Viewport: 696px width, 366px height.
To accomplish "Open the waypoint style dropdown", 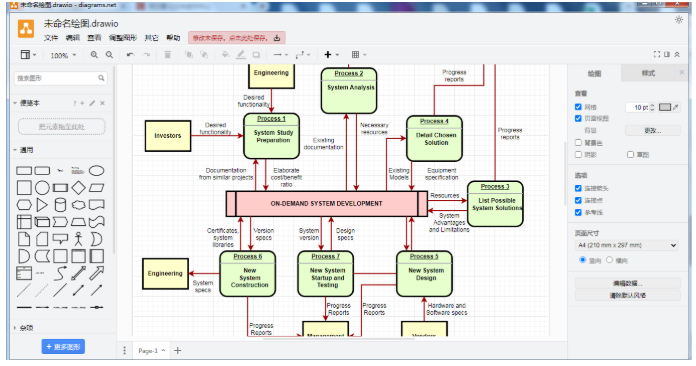I will pos(303,55).
